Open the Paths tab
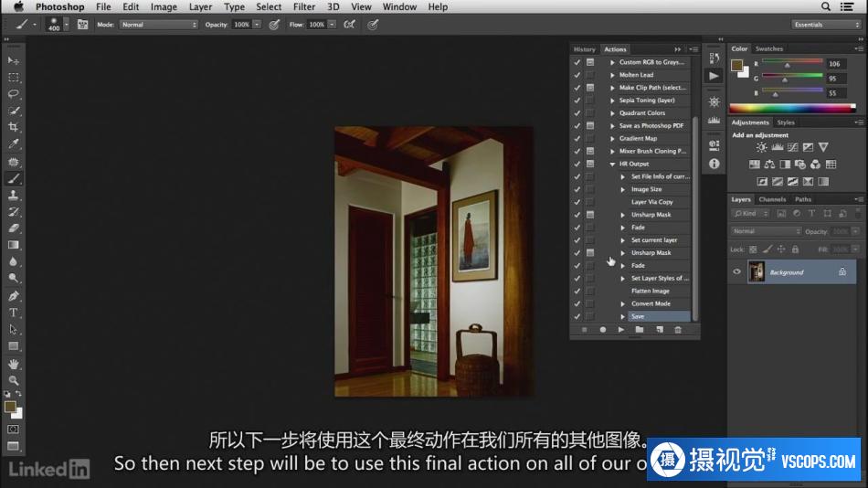 (803, 199)
